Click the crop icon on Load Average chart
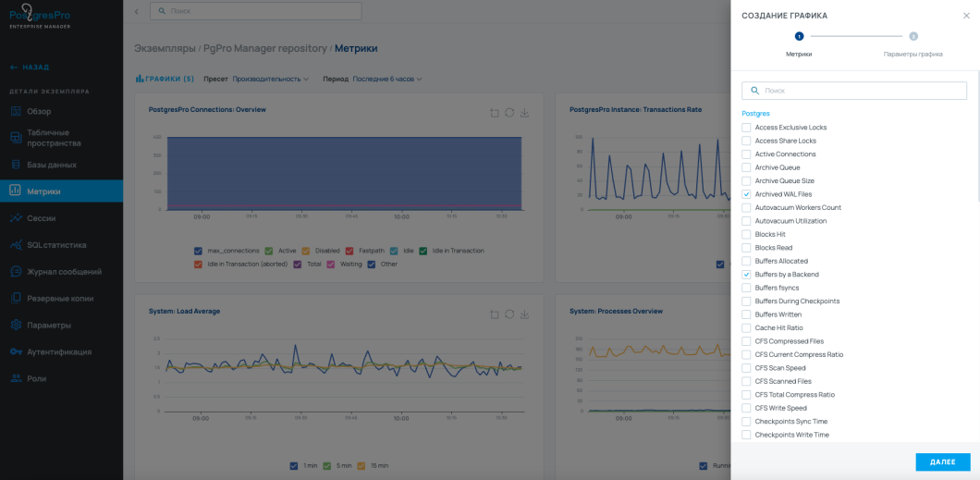Image resolution: width=980 pixels, height=480 pixels. [495, 314]
